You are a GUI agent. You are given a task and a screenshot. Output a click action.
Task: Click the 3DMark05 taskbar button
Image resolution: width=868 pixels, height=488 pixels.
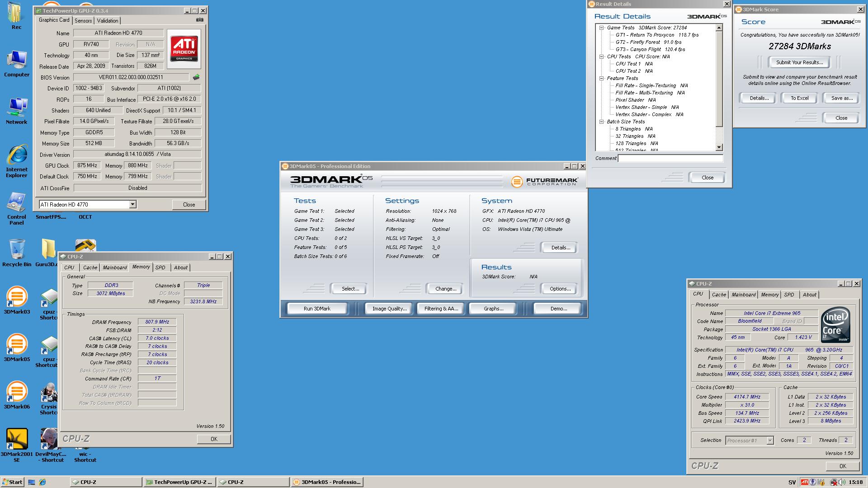pos(327,482)
